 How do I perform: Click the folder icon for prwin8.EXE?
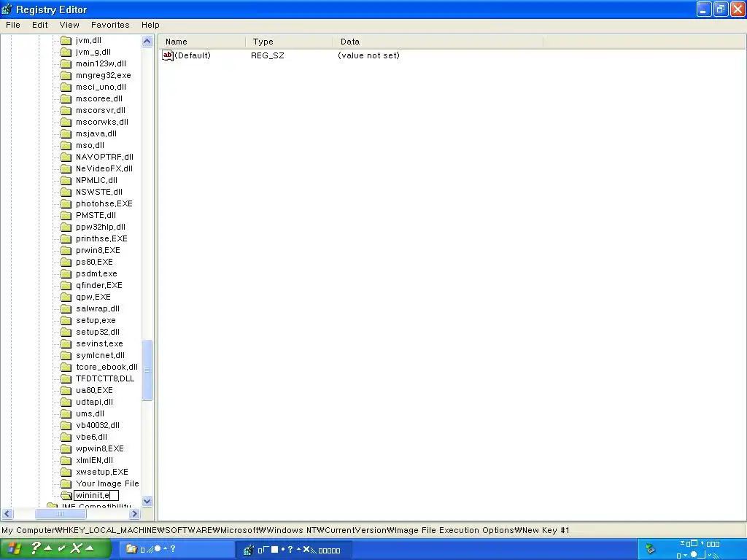[66, 251]
